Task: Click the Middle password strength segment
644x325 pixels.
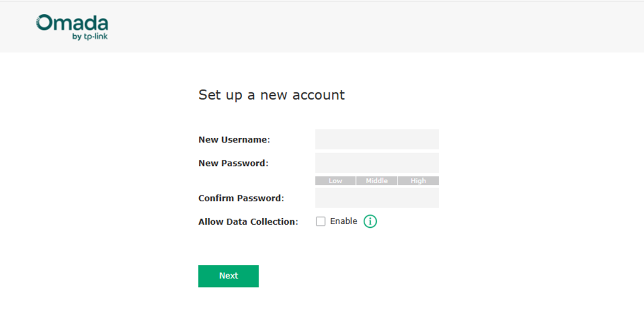Action: [x=376, y=181]
